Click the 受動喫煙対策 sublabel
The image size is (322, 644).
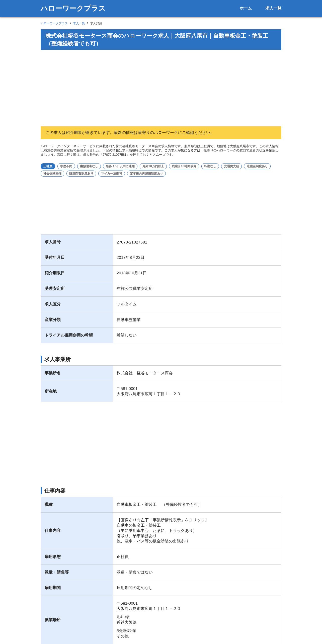[x=126, y=631]
